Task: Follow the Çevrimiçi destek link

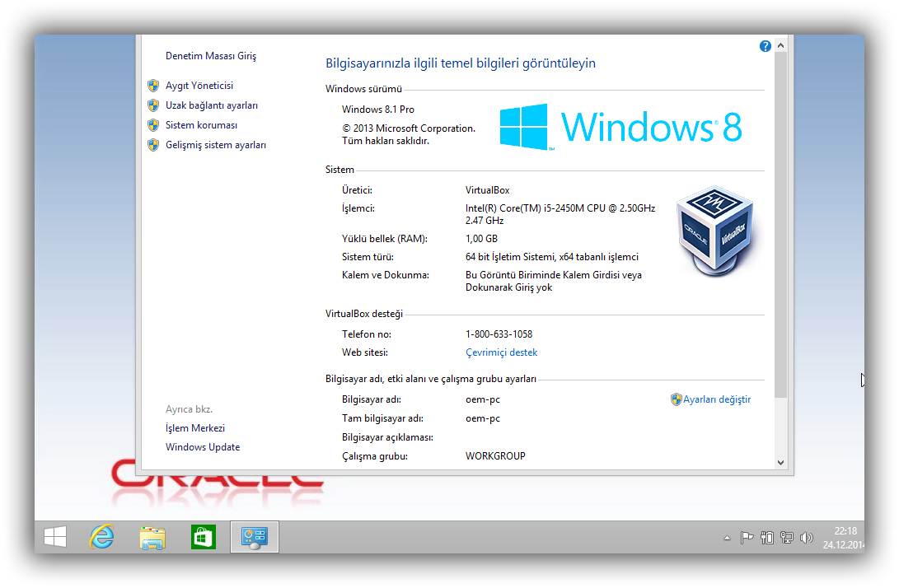Action: coord(501,352)
